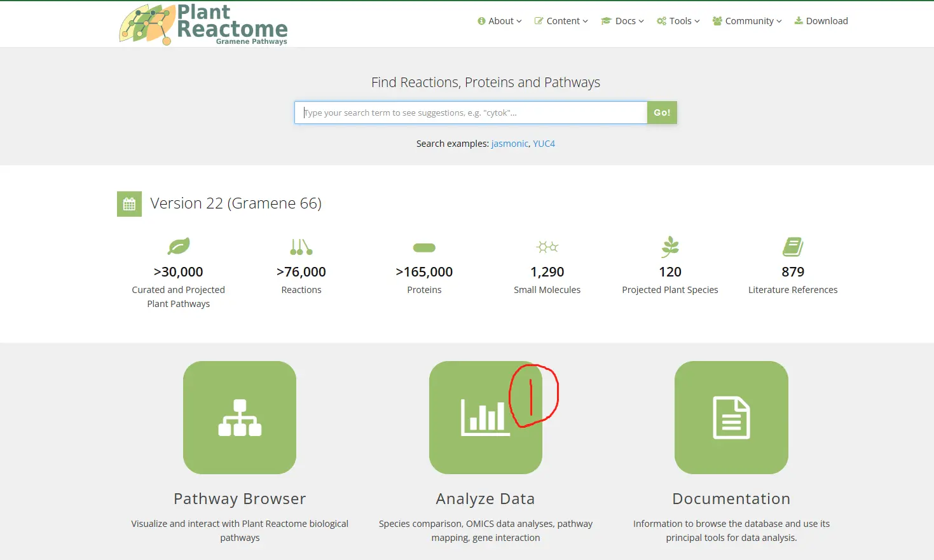
Task: Expand the About dropdown menu
Action: (x=500, y=21)
